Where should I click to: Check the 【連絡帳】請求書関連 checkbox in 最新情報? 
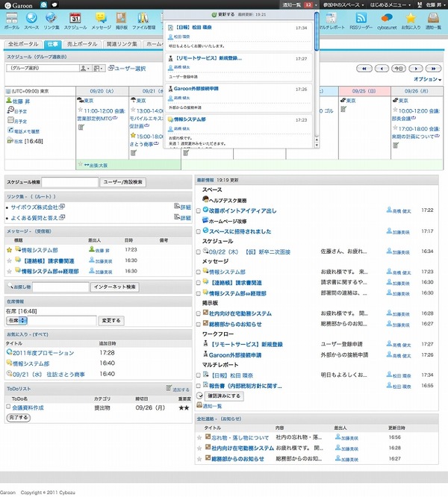click(199, 283)
